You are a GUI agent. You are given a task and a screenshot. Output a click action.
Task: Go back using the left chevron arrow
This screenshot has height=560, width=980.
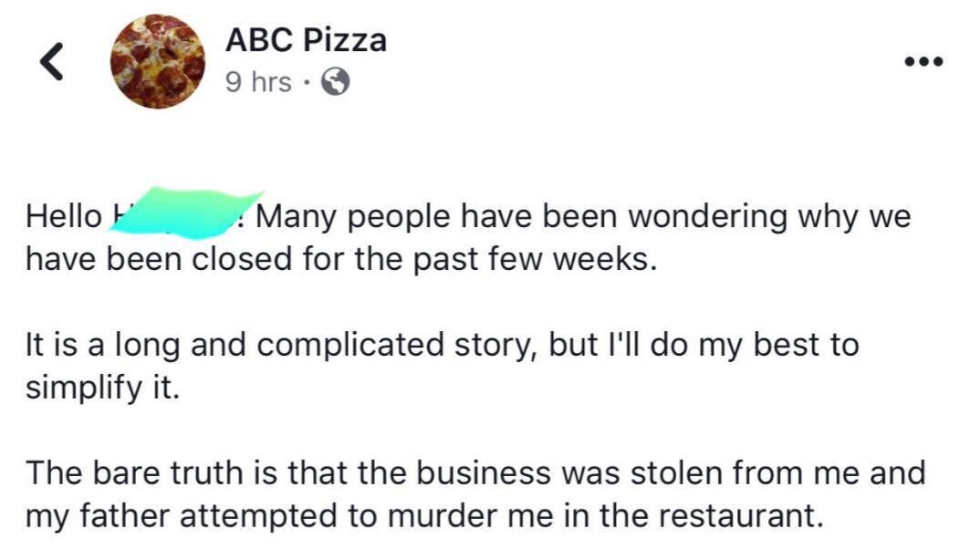pos(53,63)
